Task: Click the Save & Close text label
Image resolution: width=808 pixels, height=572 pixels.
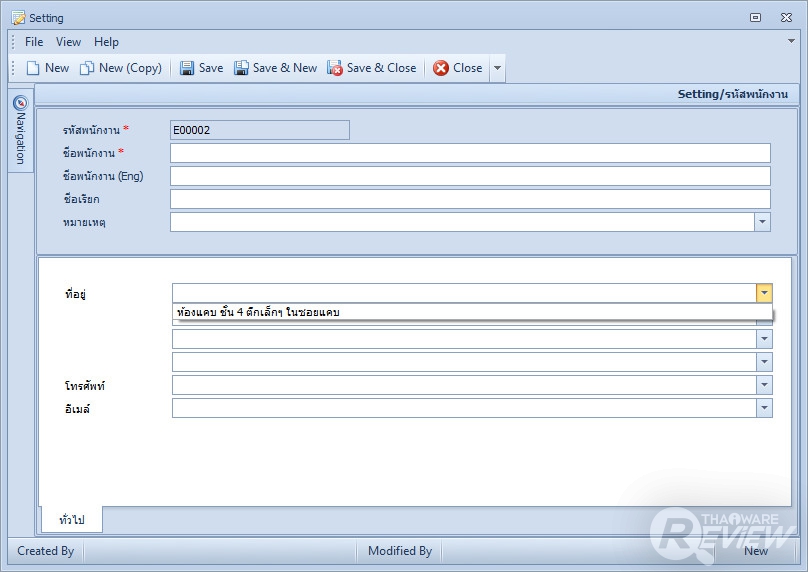Action: click(381, 68)
